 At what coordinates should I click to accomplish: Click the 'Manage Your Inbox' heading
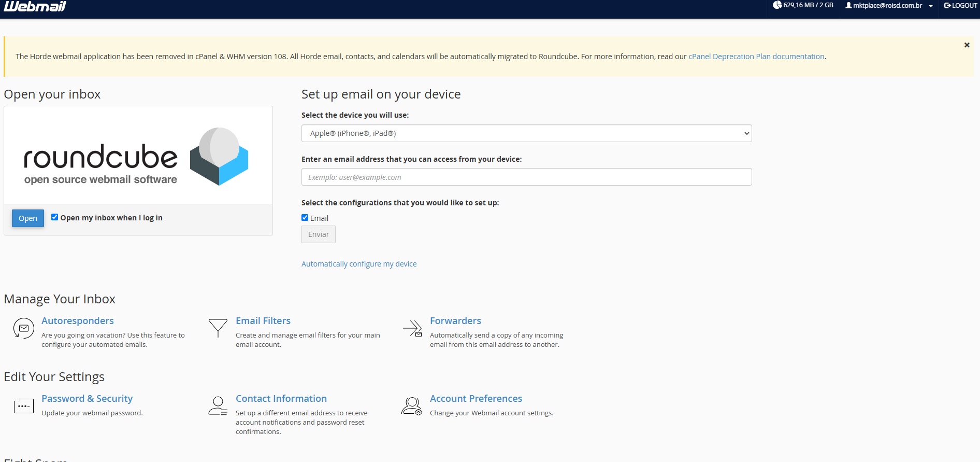coord(60,299)
